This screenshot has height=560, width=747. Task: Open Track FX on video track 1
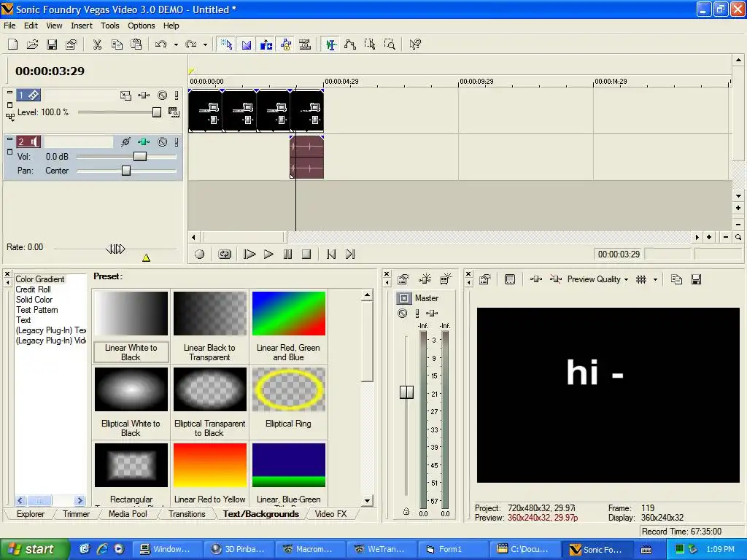pos(144,96)
